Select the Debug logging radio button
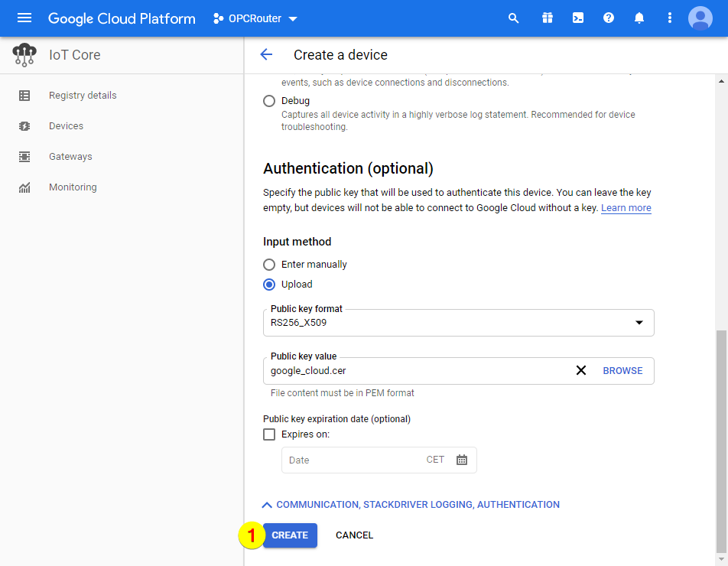 (268, 100)
